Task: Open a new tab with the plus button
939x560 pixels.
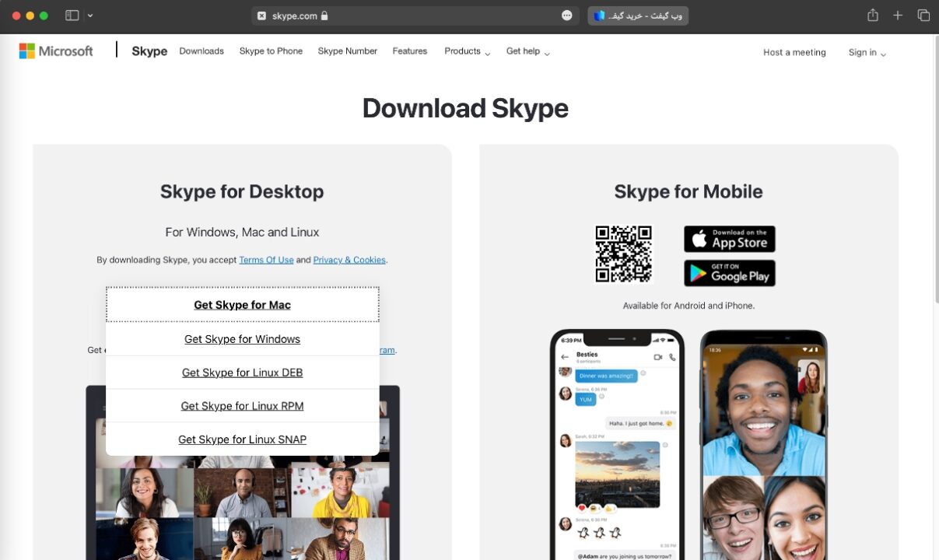Action: 898,16
